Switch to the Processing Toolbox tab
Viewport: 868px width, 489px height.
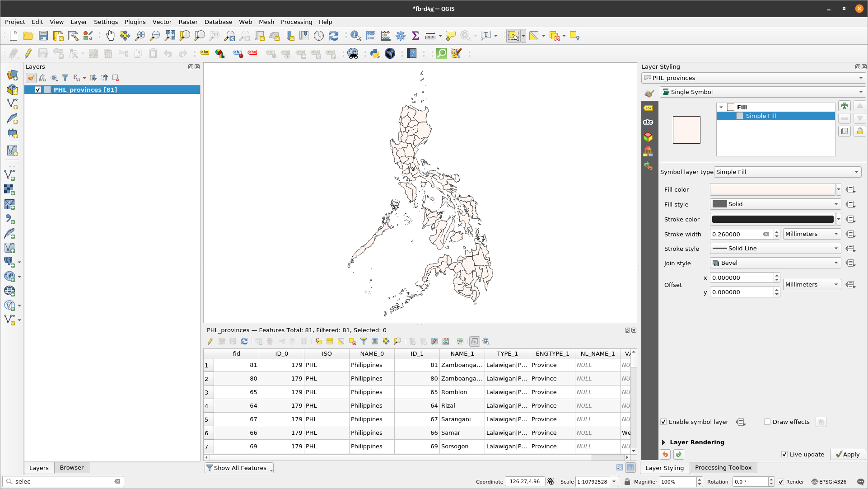(723, 467)
